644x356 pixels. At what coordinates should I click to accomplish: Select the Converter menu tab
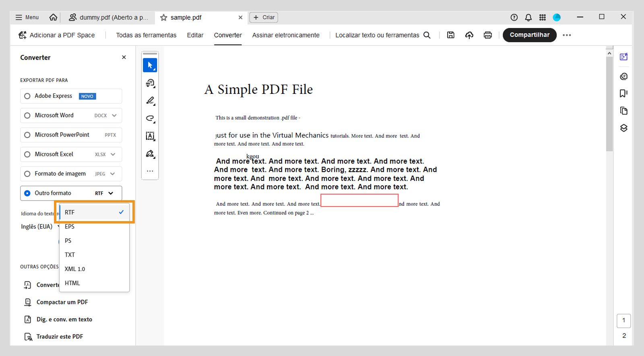click(x=228, y=35)
